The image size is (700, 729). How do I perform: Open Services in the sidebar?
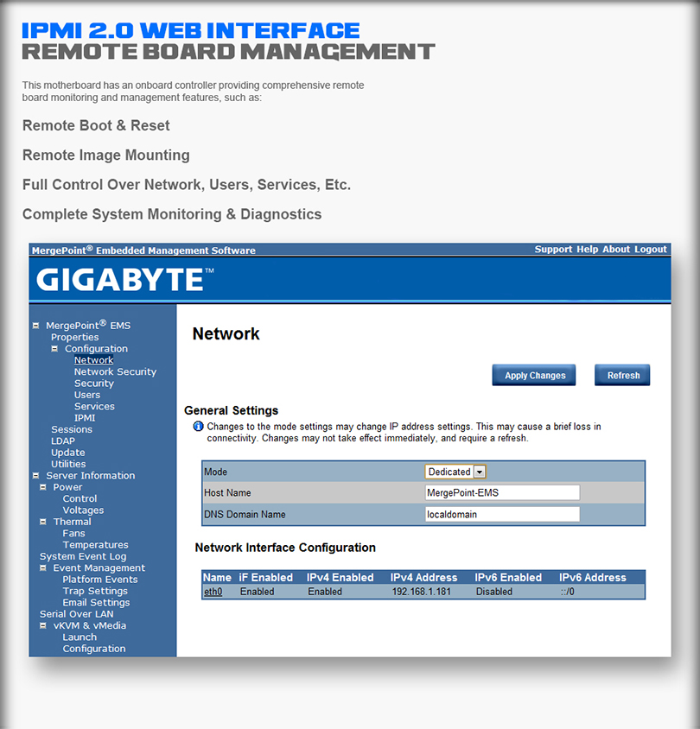point(94,406)
